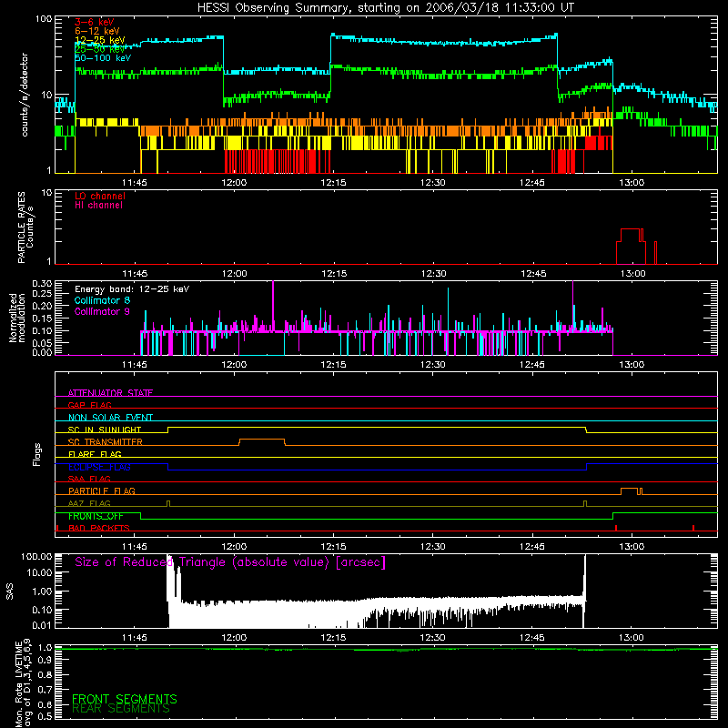The image size is (728, 728).
Task: Select the 3-6 keV legend label
Action: (x=95, y=22)
